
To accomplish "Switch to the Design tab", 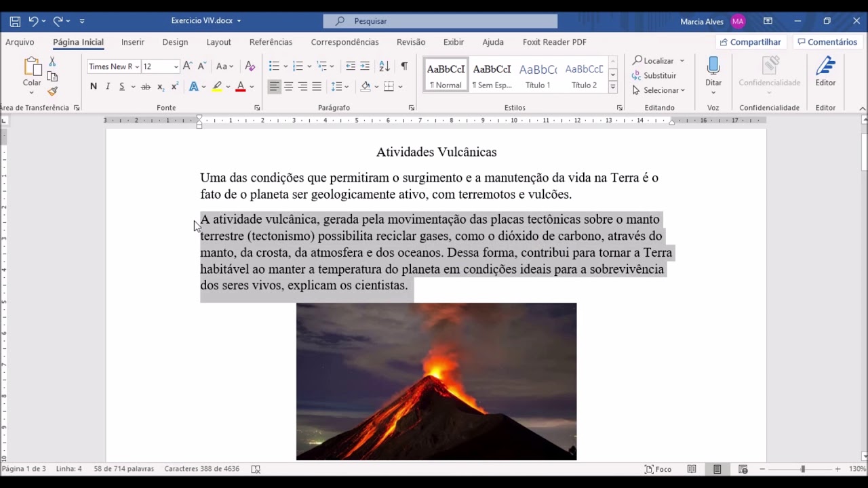I will tap(175, 42).
